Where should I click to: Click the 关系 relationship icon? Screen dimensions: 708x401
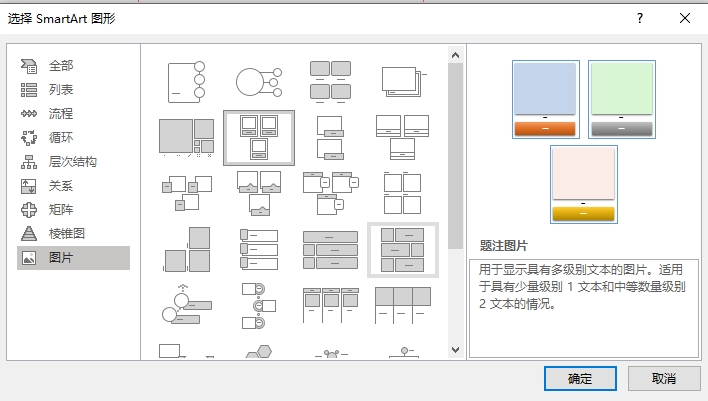[x=29, y=186]
